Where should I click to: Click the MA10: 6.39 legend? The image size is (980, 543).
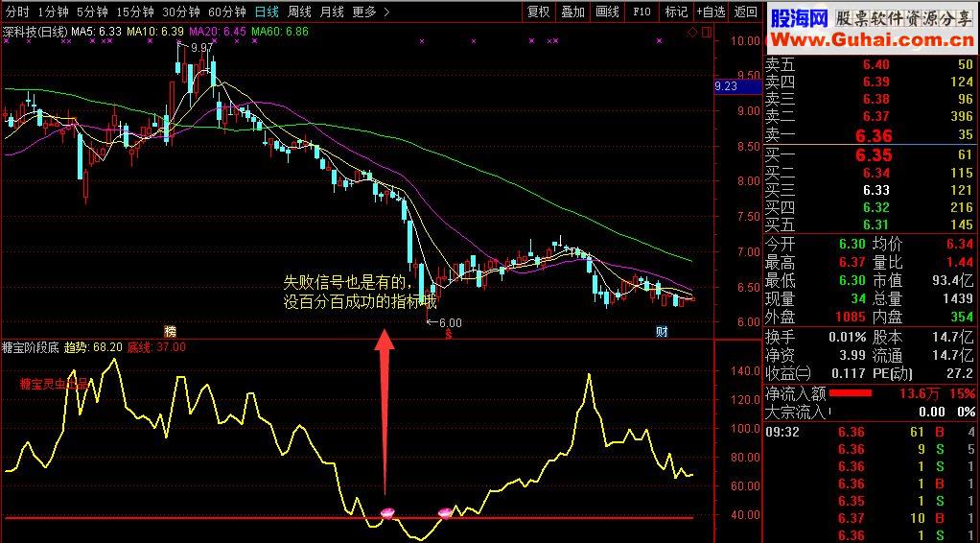coord(155,32)
